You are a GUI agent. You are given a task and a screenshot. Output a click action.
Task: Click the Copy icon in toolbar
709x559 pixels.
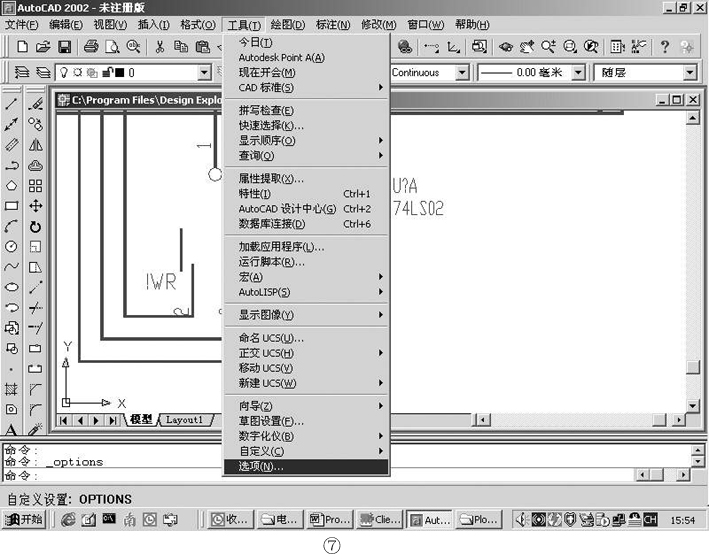tap(181, 47)
